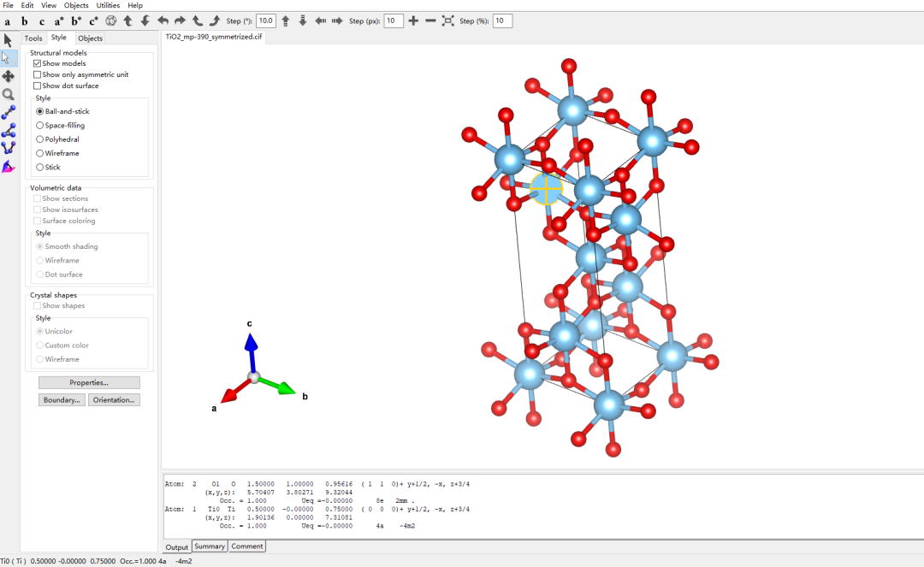Viewport: 924px width, 567px height.
Task: Choose the magnifier zoom tool
Action: coord(9,94)
